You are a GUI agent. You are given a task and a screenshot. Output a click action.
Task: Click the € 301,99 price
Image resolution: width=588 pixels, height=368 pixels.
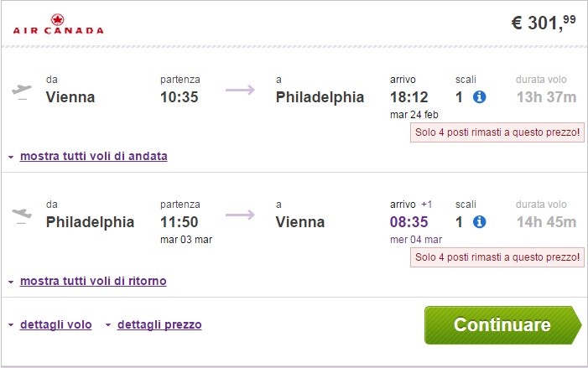tap(544, 23)
